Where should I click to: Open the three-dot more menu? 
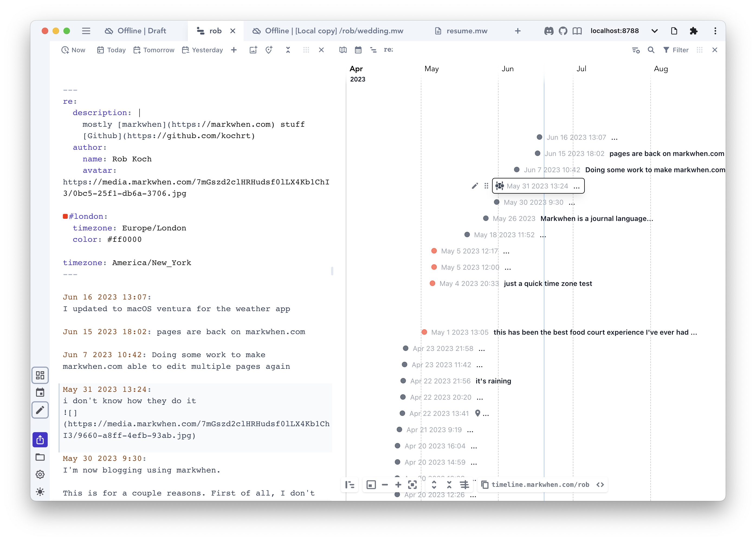pos(715,31)
